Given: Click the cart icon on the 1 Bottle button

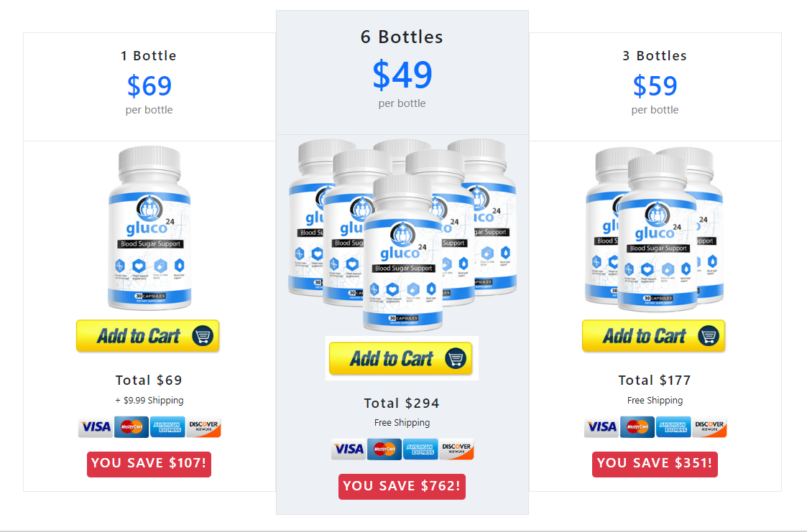Looking at the screenshot, I should click(x=203, y=336).
